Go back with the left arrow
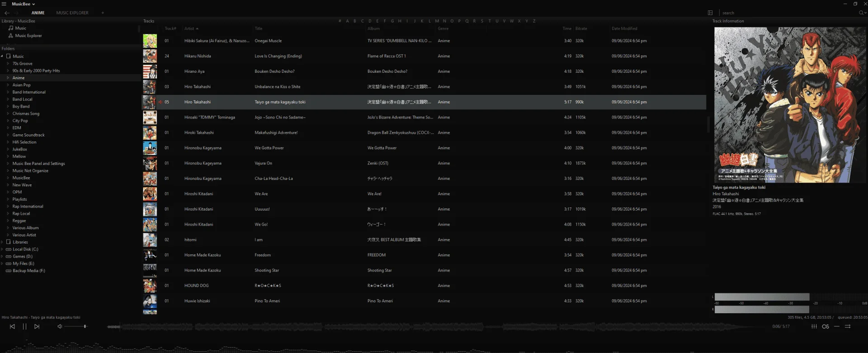 tap(7, 13)
